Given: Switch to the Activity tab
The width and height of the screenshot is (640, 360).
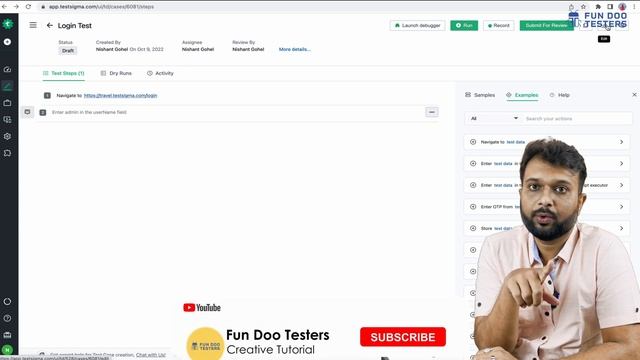Looking at the screenshot, I should (x=160, y=73).
